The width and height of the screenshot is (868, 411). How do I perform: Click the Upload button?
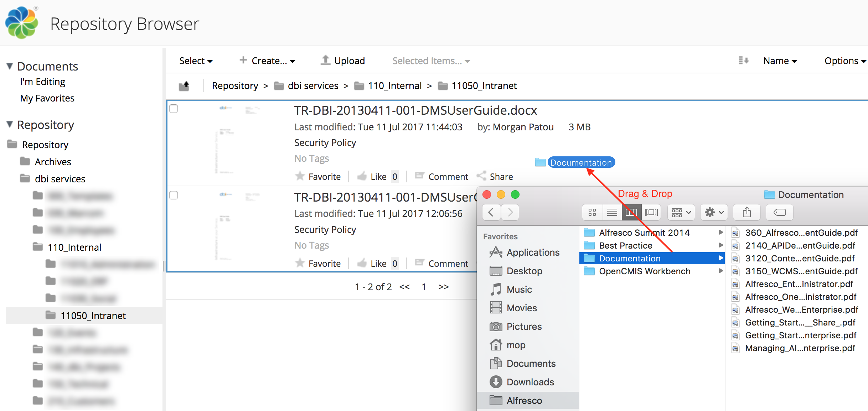point(343,61)
